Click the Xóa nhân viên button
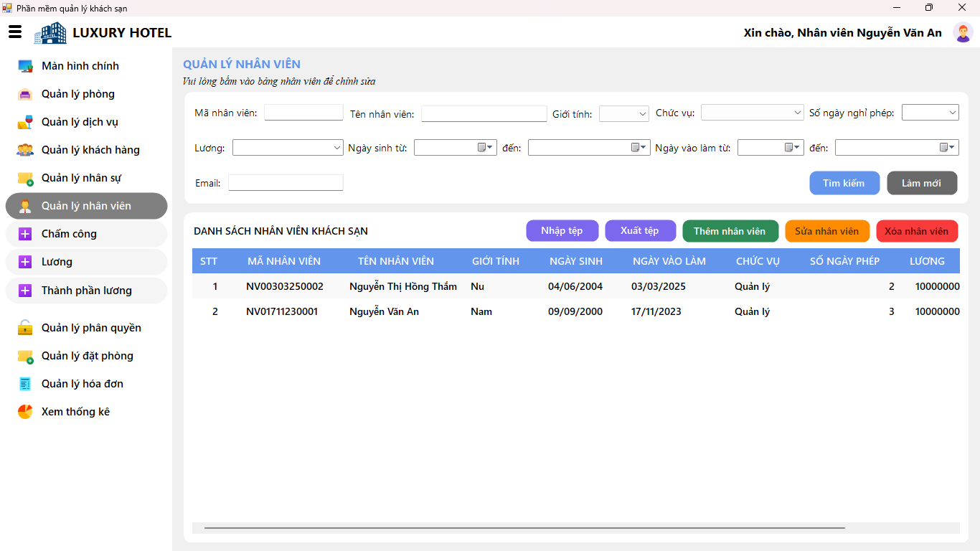Screen dimensions: 980x551 (x=917, y=231)
